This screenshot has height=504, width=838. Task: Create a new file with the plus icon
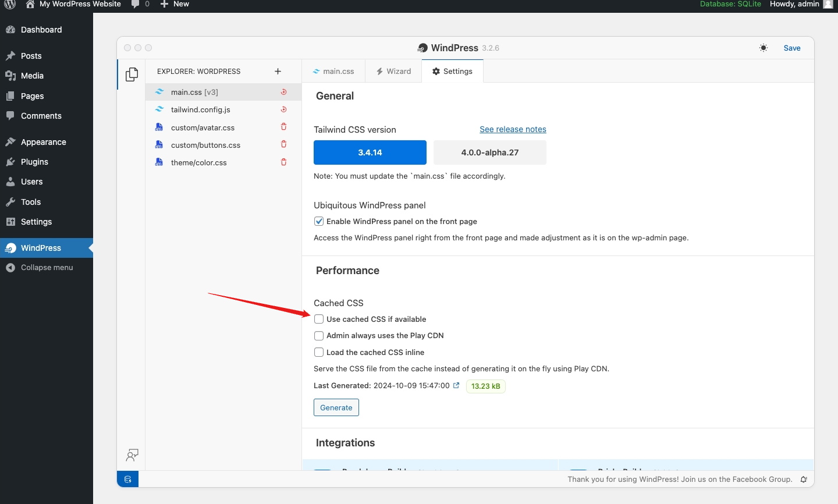point(278,71)
